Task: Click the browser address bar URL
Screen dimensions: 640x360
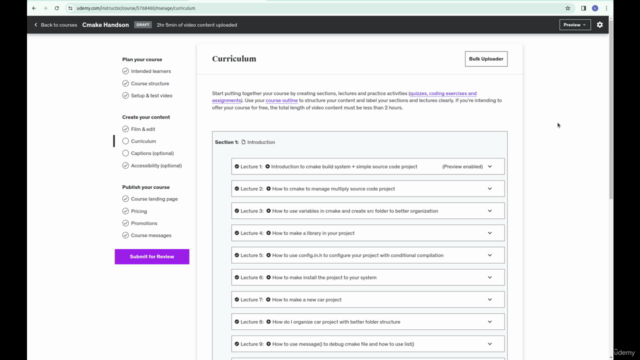Action: [x=136, y=8]
